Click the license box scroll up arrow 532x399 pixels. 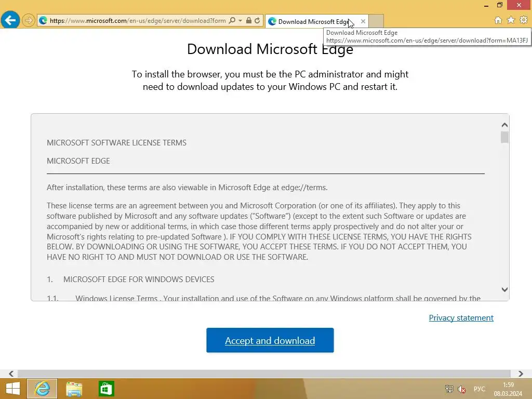click(x=504, y=125)
